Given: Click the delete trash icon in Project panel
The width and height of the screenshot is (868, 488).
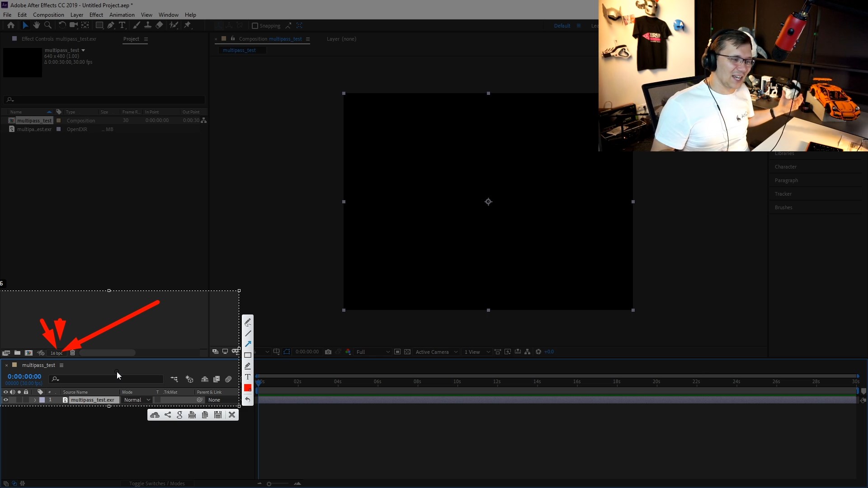Looking at the screenshot, I should tap(72, 353).
